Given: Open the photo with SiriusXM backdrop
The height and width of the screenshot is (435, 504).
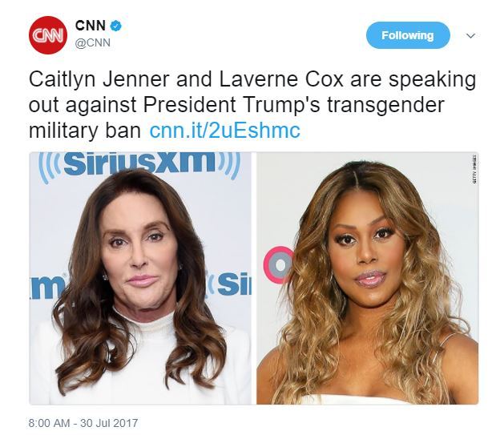Looking at the screenshot, I should [x=140, y=278].
